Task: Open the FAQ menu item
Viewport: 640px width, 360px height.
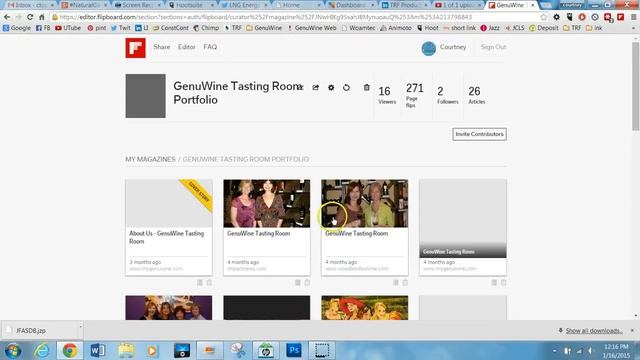Action: [x=210, y=47]
